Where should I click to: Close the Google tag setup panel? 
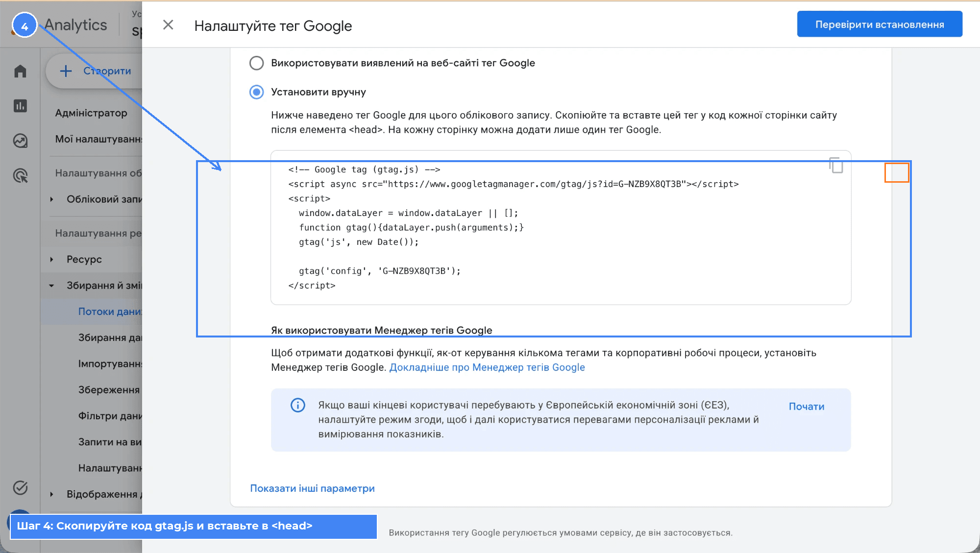pos(168,25)
